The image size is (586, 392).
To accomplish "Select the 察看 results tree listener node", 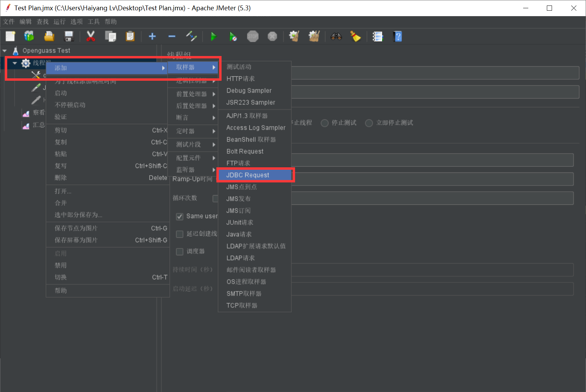I will [x=33, y=113].
